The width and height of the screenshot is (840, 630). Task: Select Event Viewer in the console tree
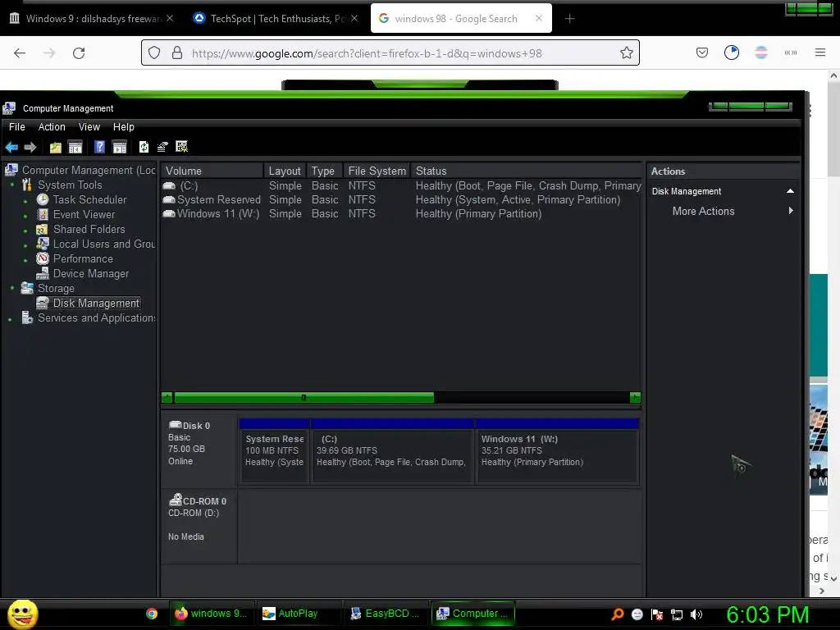pyautogui.click(x=84, y=215)
